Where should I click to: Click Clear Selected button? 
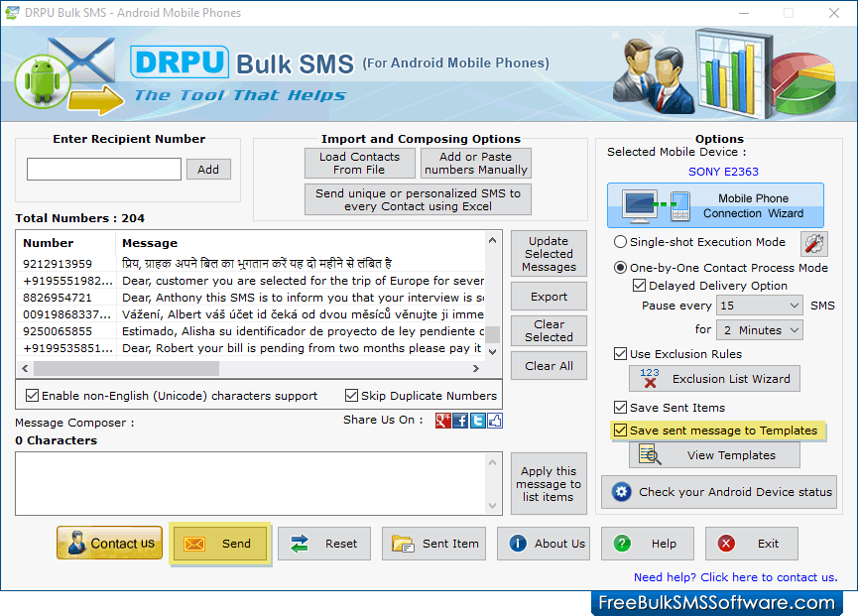click(x=549, y=330)
